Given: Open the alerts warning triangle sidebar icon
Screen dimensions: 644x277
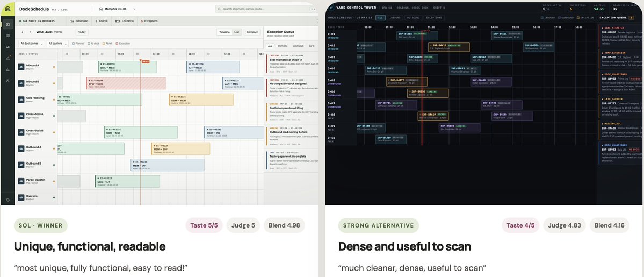Looking at the screenshot, I should [x=8, y=58].
